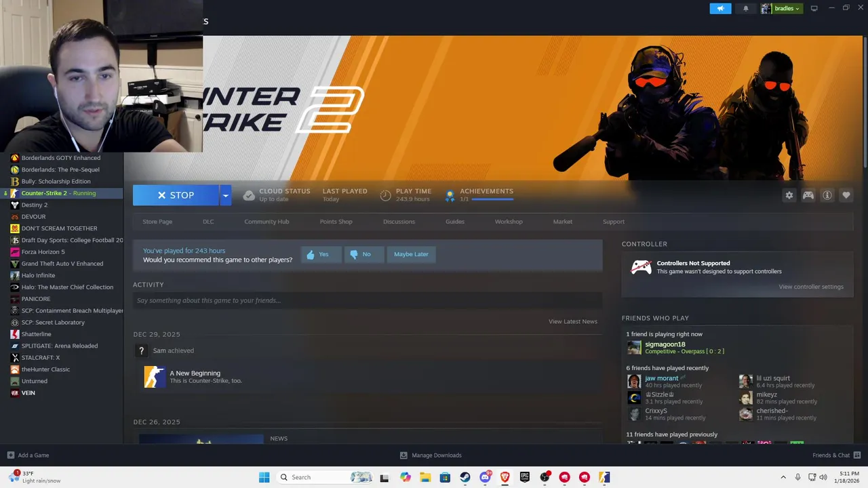Screen dimensions: 868x488
Task: Open the game info icon
Action: click(827, 195)
